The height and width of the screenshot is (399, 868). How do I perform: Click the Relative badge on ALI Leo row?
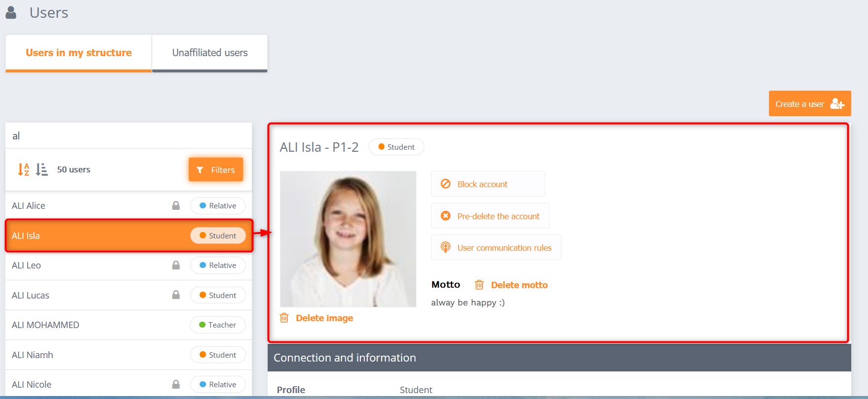click(218, 265)
